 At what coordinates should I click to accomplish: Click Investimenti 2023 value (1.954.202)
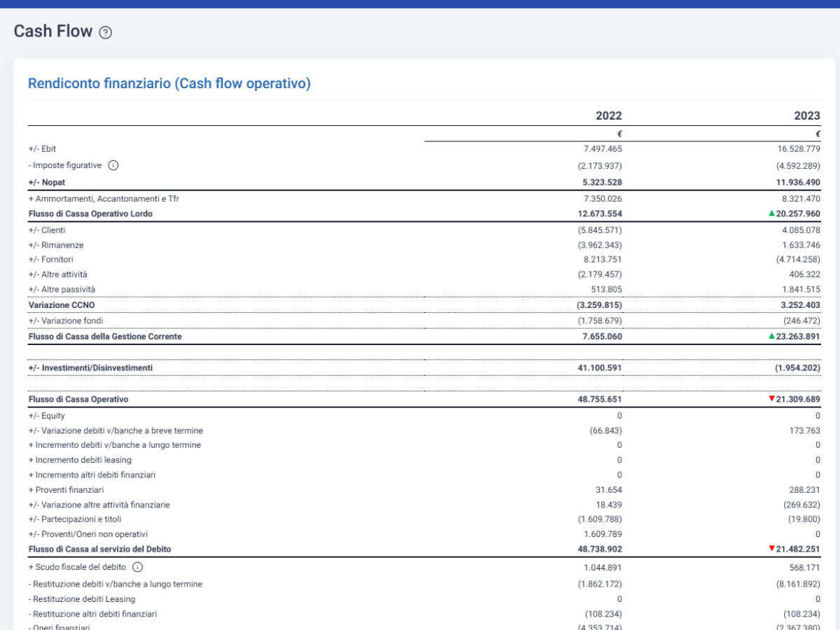(x=797, y=367)
